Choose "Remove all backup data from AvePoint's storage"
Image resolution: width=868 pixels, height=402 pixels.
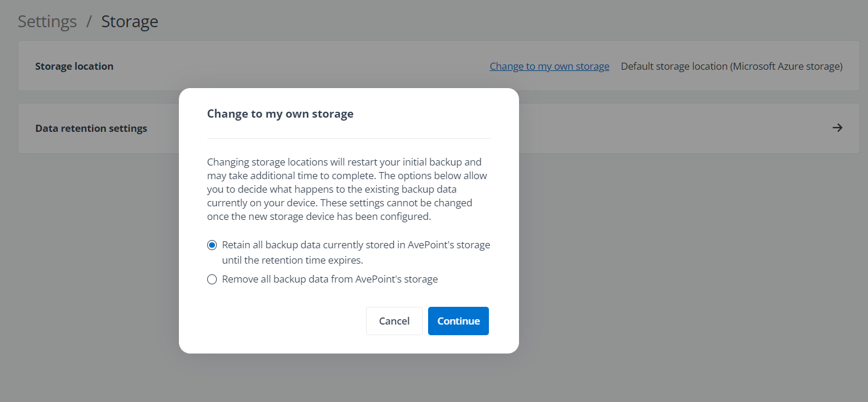tap(212, 278)
